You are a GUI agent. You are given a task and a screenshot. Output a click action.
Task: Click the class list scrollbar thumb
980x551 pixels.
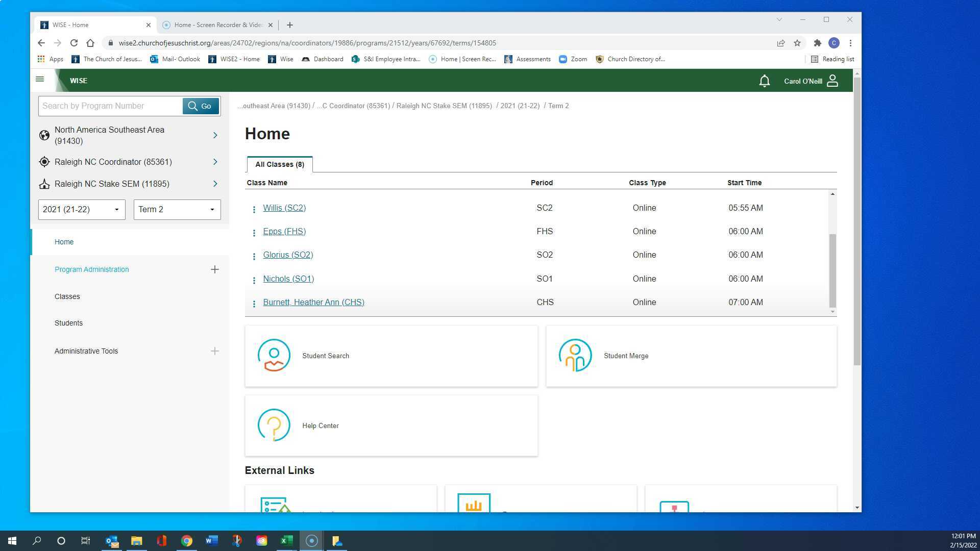(x=832, y=270)
